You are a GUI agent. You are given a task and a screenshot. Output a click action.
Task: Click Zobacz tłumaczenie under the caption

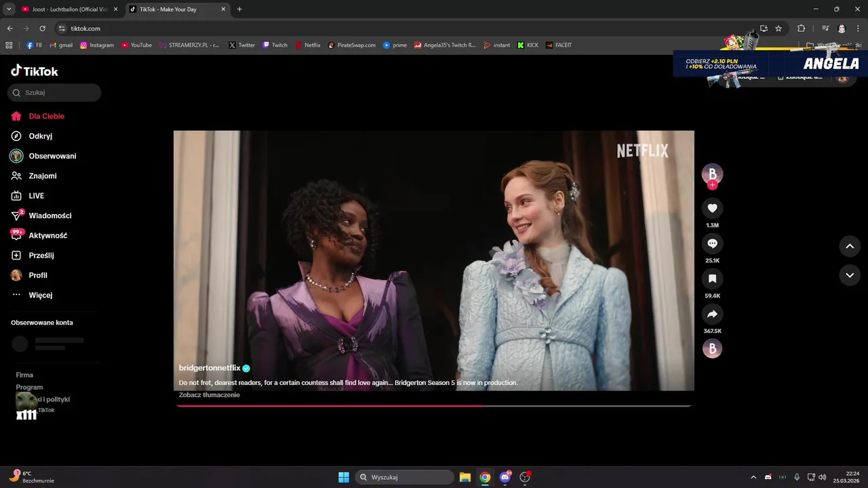(210, 395)
